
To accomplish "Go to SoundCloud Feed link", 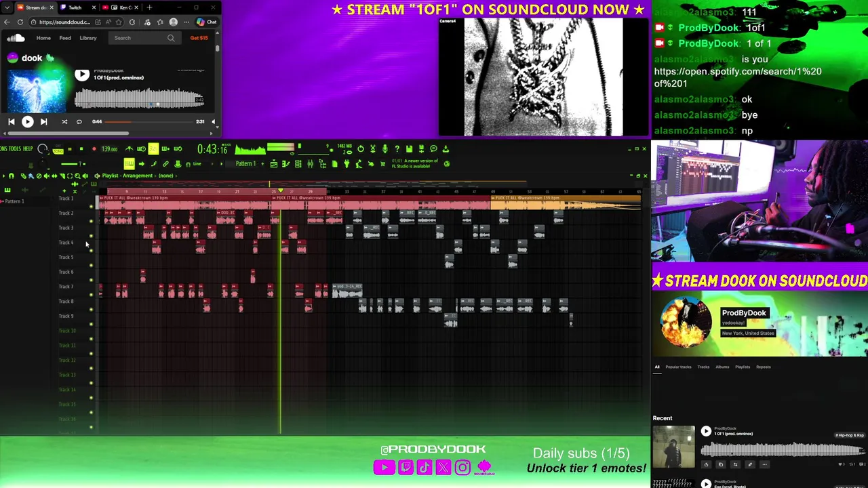I will coord(65,38).
